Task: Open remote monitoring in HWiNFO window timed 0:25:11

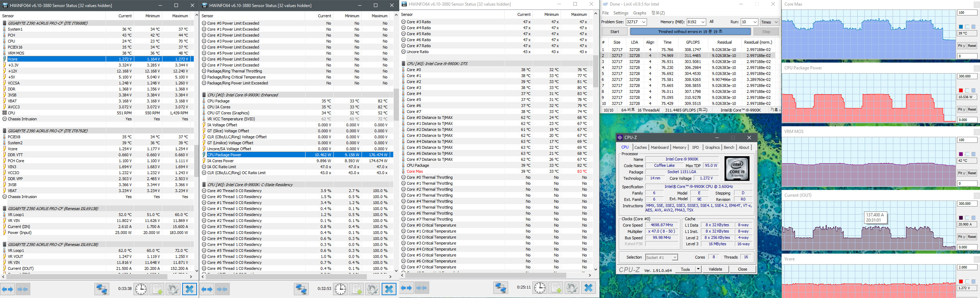Action: [x=501, y=288]
